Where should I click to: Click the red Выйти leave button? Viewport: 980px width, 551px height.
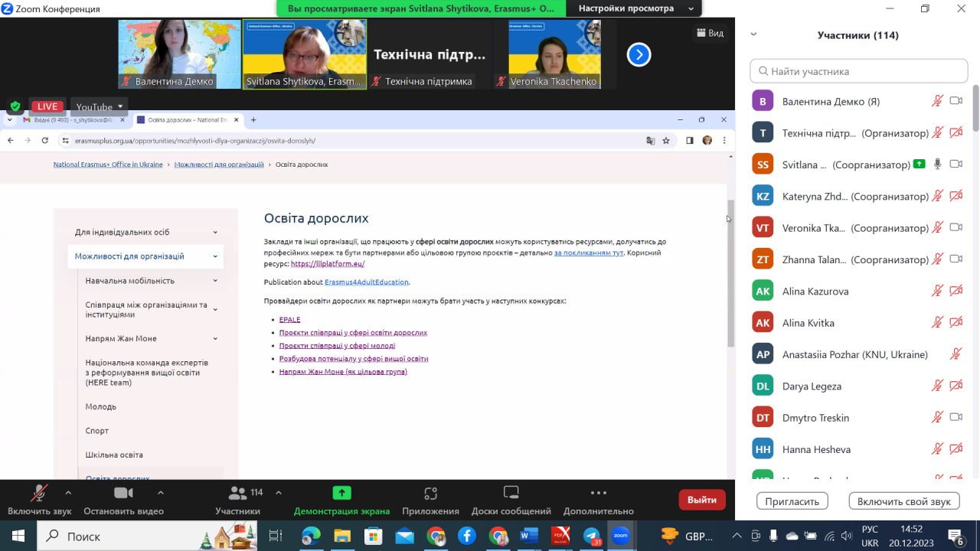(x=702, y=500)
